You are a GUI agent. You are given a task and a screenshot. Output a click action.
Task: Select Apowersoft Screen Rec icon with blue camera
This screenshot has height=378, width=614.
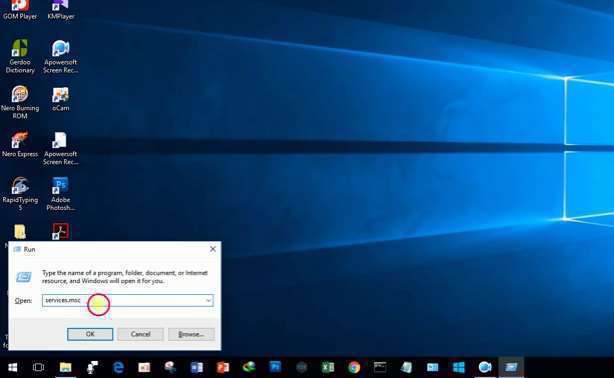[61, 56]
